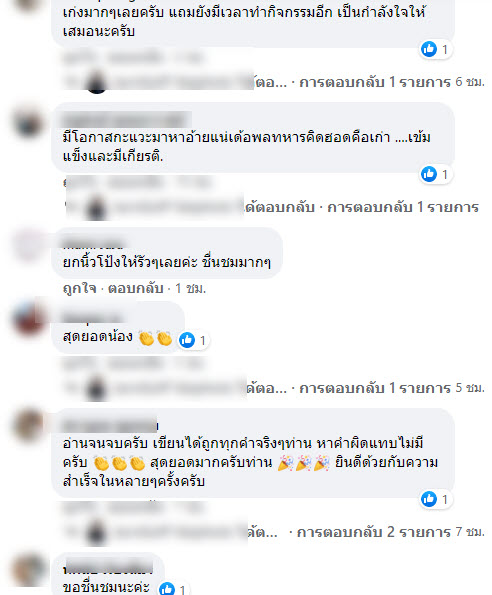Click ถูกใจ under ยกนิ้วโป้ง comment
This screenshot has height=595, width=492.
pos(80,288)
